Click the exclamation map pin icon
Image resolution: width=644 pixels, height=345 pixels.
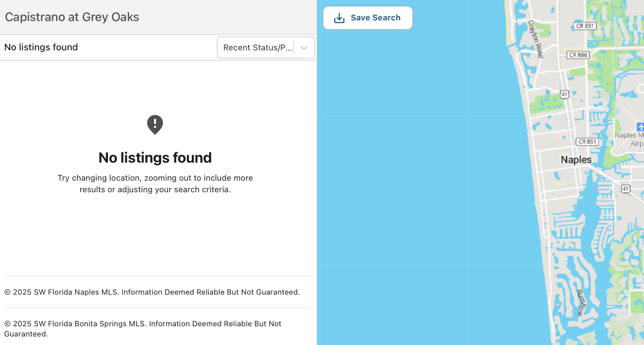click(155, 125)
